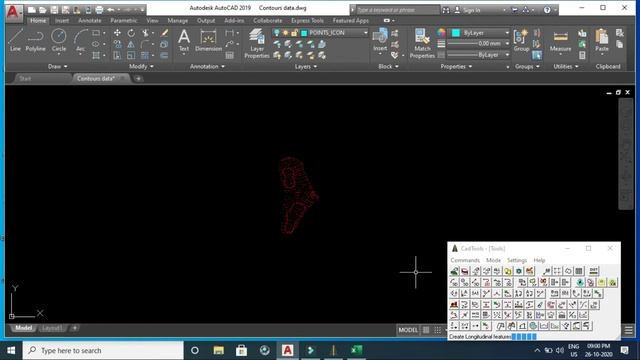The image size is (640, 360).
Task: Select the Circle tool
Action: (x=59, y=40)
